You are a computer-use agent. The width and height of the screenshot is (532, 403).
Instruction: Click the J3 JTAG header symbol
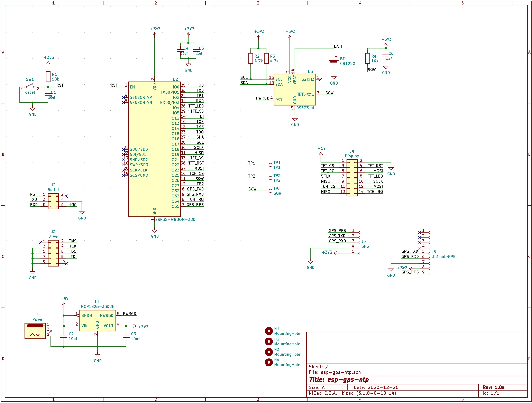tap(53, 253)
